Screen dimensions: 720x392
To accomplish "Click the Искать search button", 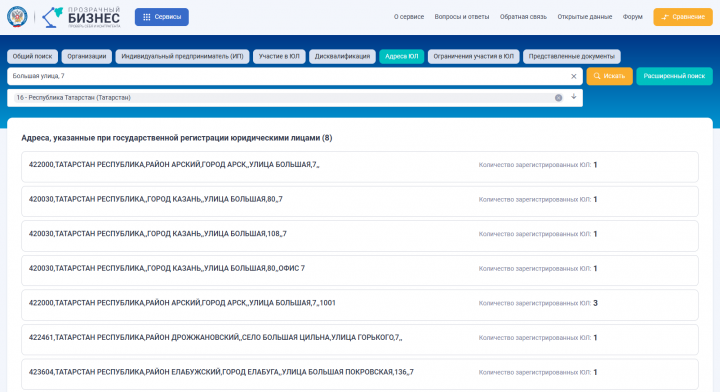I will 609,76.
